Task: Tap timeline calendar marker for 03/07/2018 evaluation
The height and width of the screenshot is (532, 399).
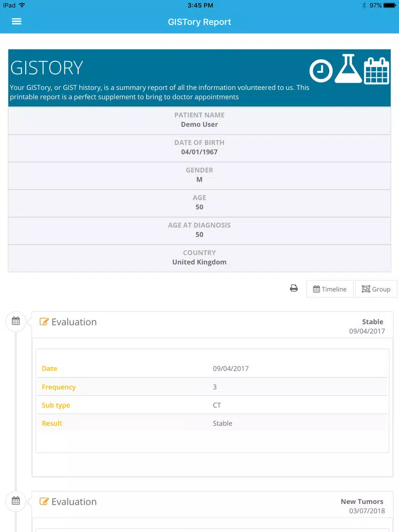Action: point(16,501)
